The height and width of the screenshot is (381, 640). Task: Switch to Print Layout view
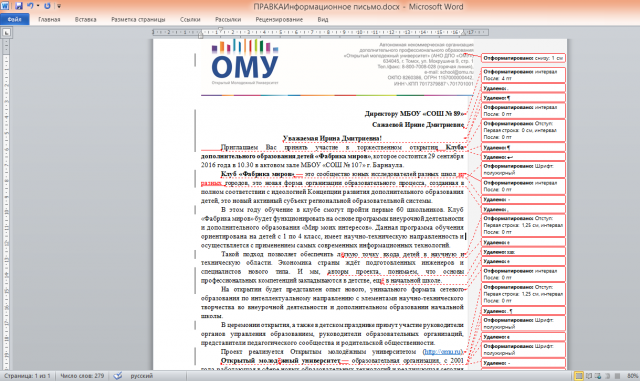coord(579,376)
